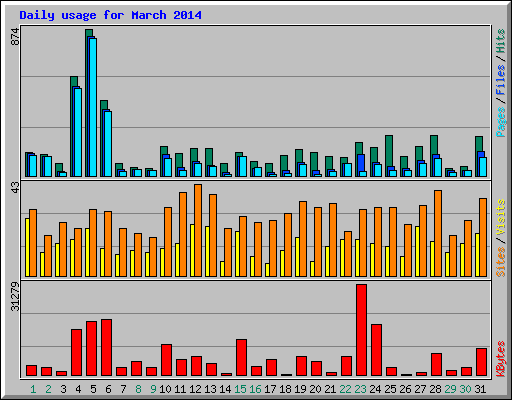512x400 pixels.
Task: Click the red KBytes bar for day 6
Action: [106, 348]
